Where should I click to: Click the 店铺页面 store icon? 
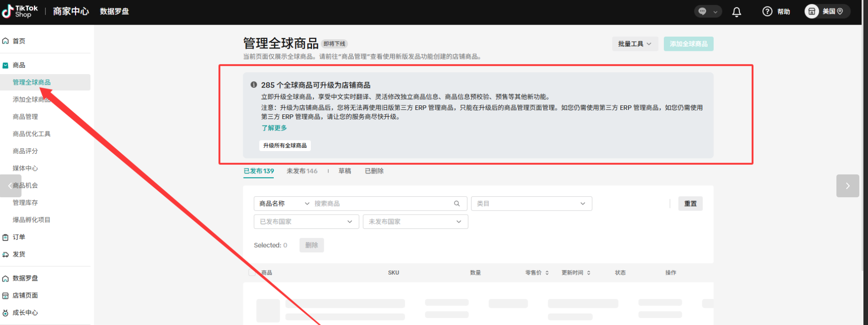(x=5, y=296)
